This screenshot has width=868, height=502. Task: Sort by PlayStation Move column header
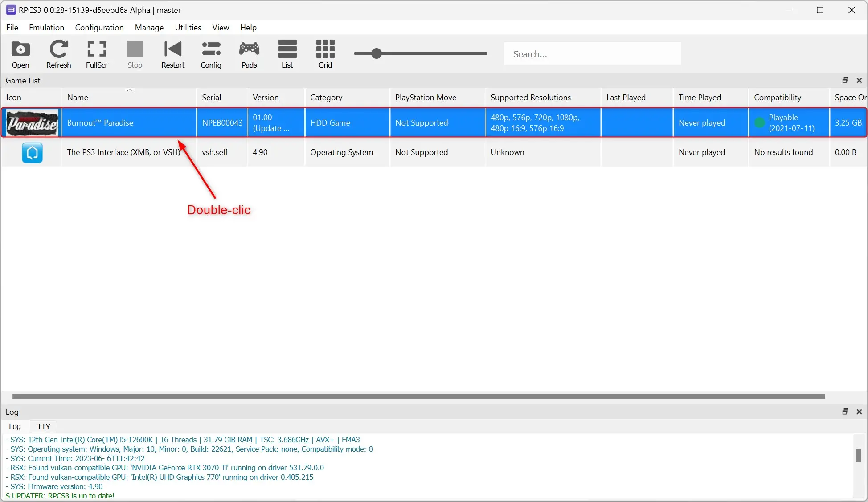[438, 98]
